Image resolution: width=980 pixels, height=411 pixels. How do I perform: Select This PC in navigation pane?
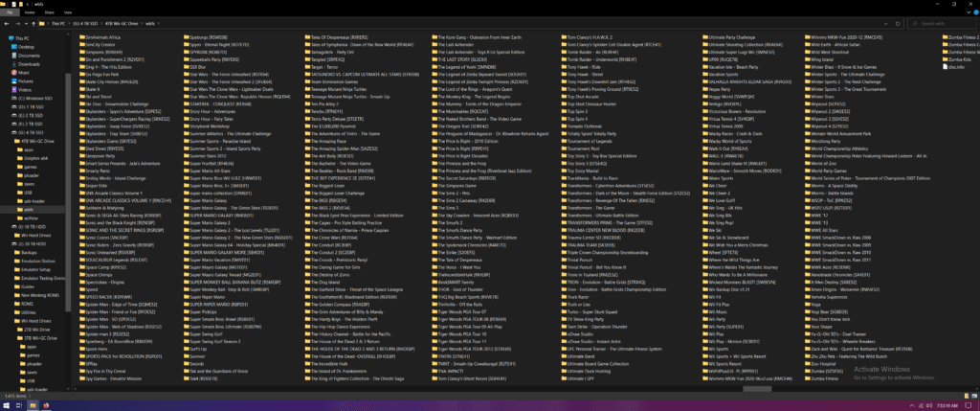pyautogui.click(x=23, y=38)
